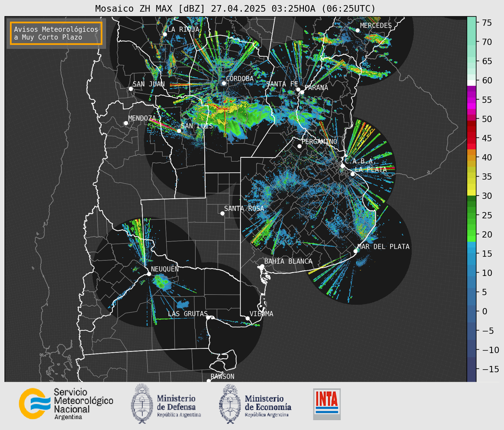Select the Neuquén city marker
The image size is (504, 430).
pyautogui.click(x=149, y=274)
